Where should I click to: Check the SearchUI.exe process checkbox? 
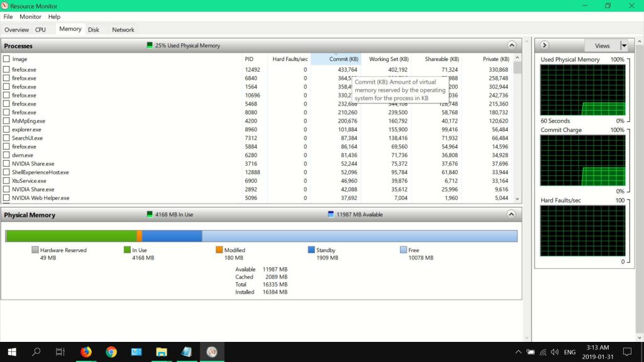pos(6,138)
